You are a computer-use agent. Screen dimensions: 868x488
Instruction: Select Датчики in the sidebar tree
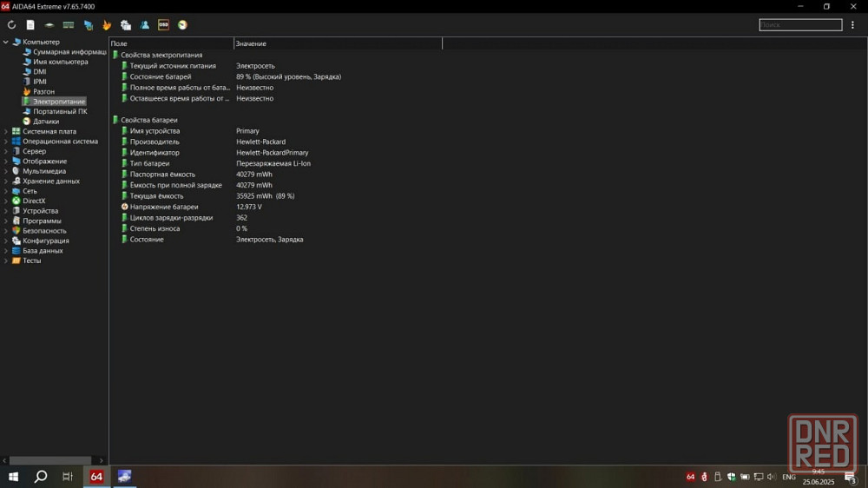pos(45,122)
